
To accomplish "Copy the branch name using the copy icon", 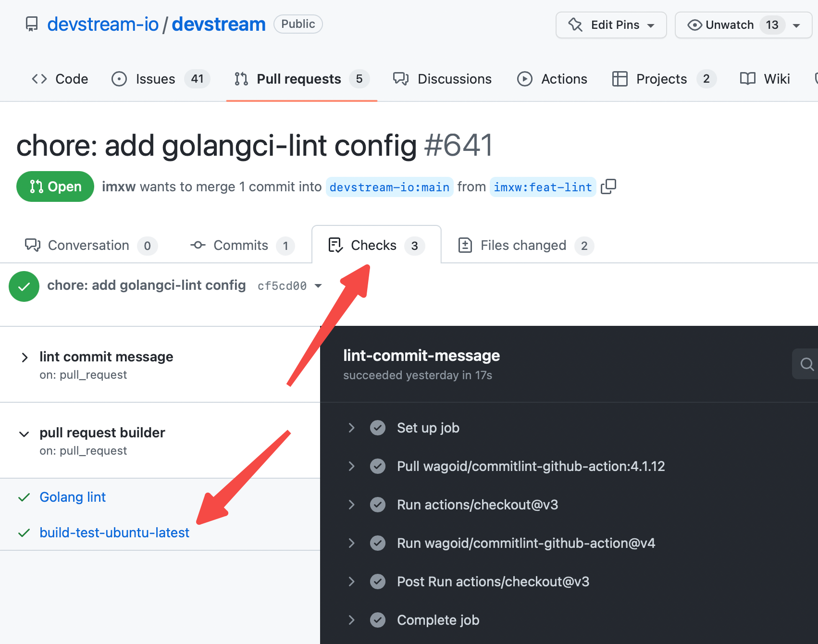I will (x=608, y=186).
